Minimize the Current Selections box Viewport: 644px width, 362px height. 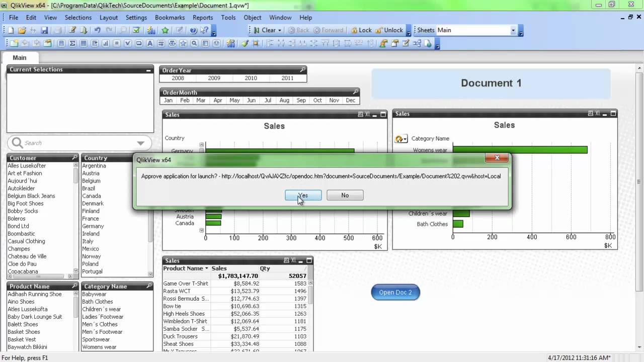tap(148, 70)
